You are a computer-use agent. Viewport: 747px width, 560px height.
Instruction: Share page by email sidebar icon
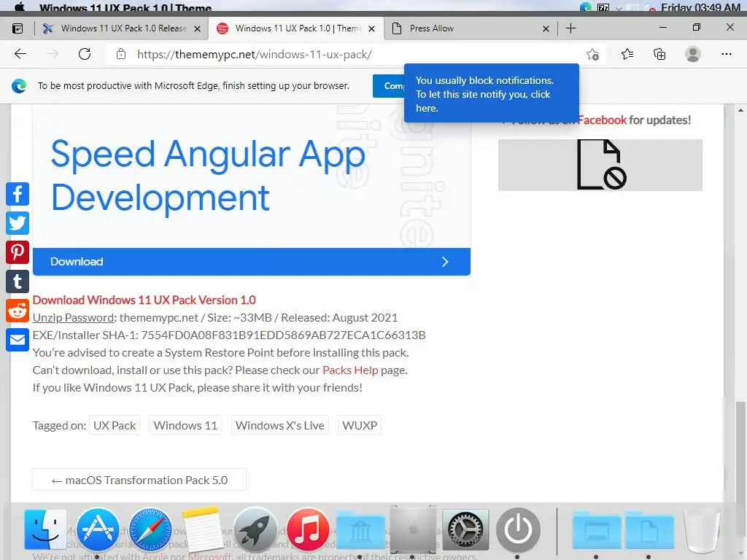18,340
